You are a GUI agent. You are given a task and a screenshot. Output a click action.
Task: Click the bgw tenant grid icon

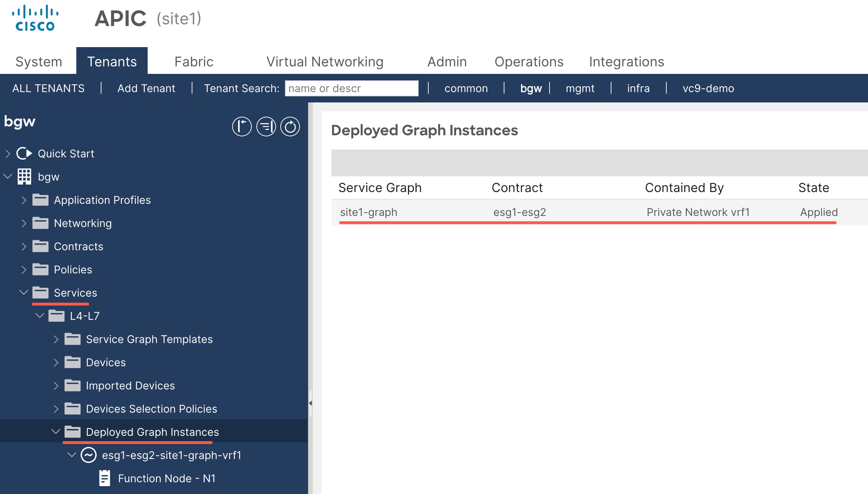[x=24, y=177]
